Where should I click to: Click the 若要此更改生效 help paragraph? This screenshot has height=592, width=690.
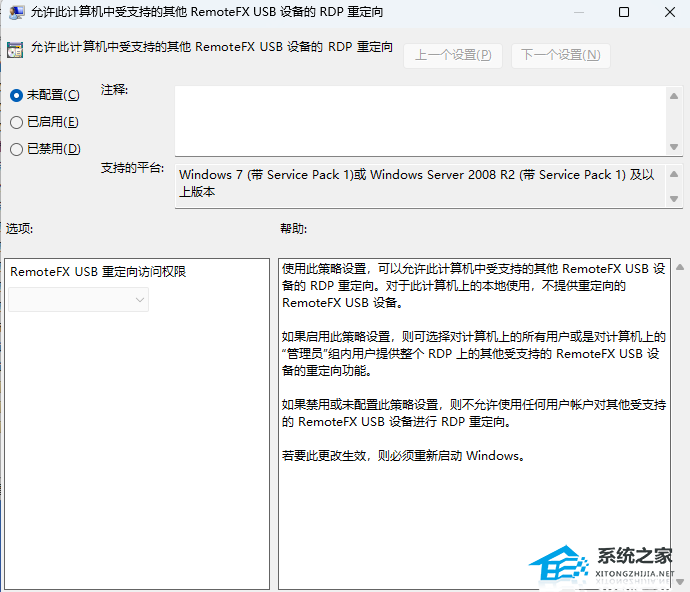point(404,456)
